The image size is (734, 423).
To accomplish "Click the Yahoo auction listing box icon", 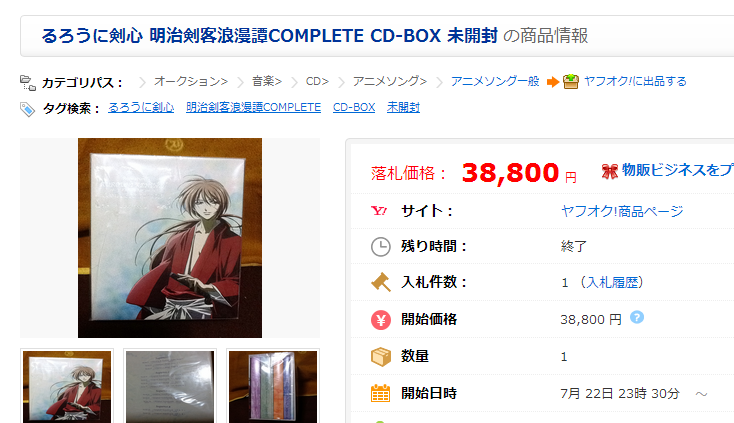I will tap(571, 81).
